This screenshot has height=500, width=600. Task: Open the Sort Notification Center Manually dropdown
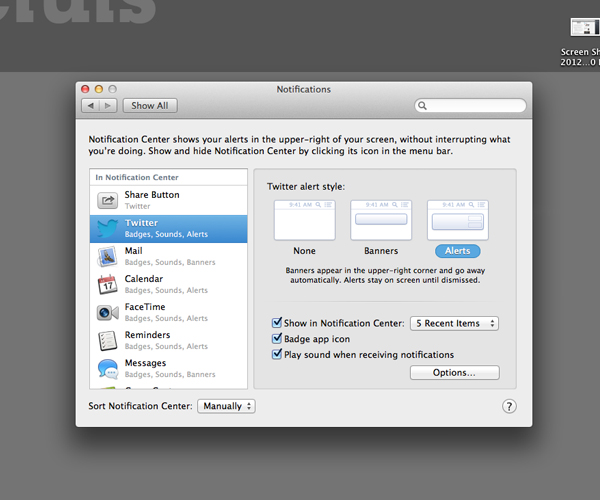[226, 406]
